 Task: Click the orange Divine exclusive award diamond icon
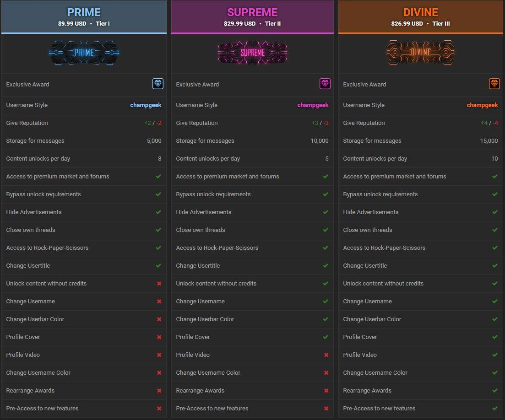[494, 84]
